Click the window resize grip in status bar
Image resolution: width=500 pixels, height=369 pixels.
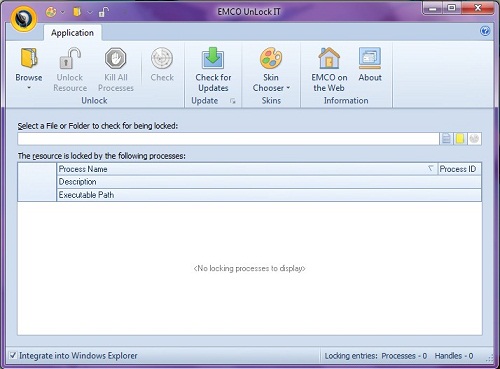[489, 359]
